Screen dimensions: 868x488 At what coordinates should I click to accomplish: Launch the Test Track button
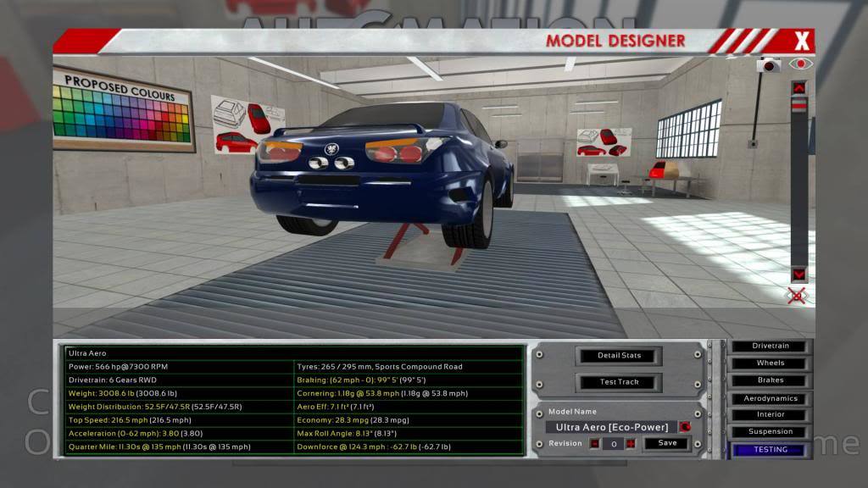[x=619, y=382]
